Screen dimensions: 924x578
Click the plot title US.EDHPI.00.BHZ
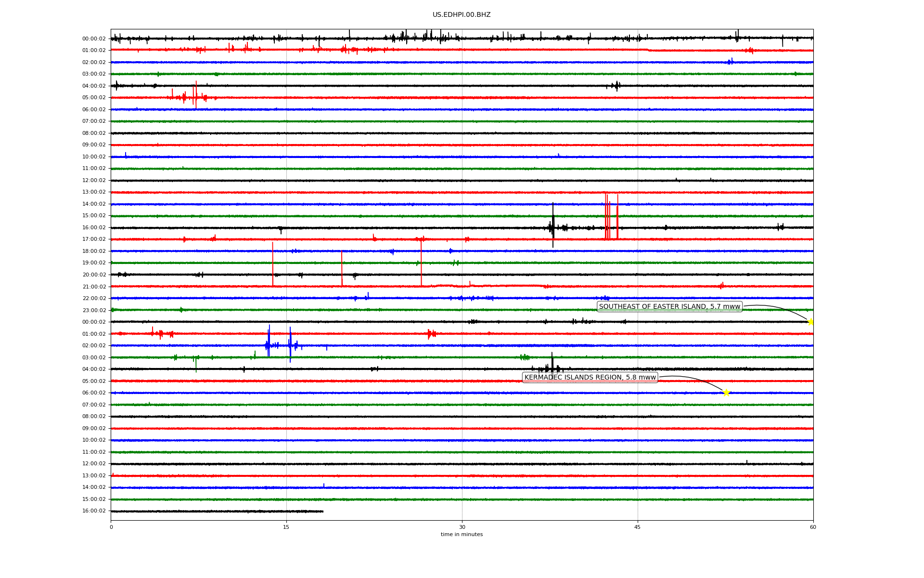pos(461,15)
